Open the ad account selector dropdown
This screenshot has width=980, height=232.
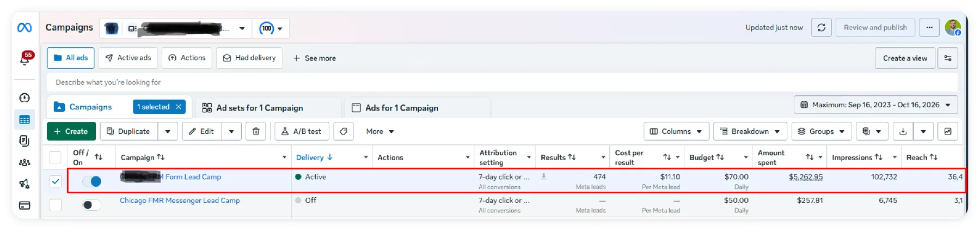176,28
